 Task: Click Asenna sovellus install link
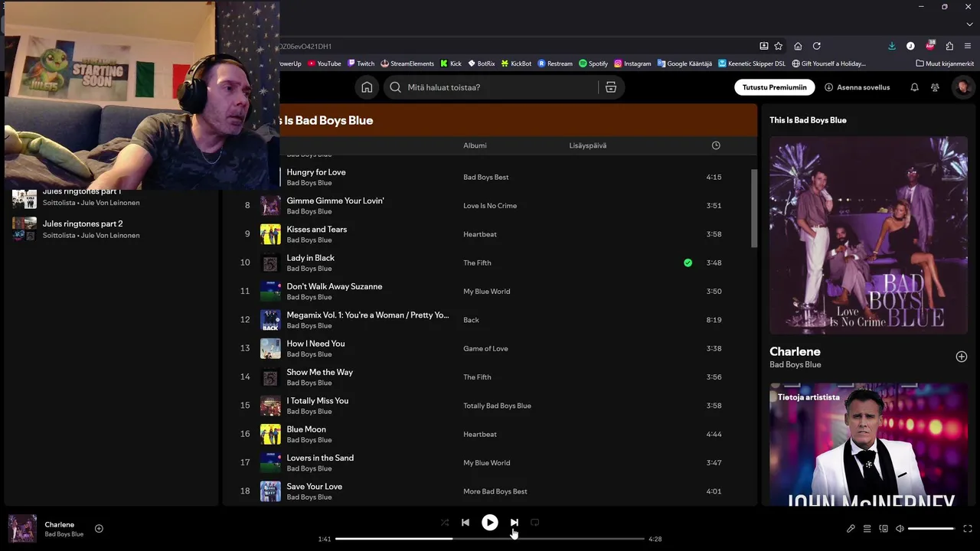coord(857,87)
